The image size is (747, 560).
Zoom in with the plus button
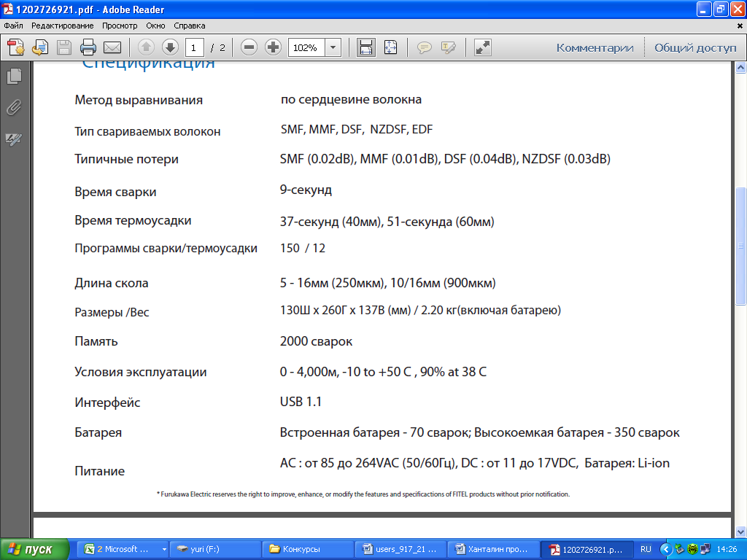click(x=273, y=47)
